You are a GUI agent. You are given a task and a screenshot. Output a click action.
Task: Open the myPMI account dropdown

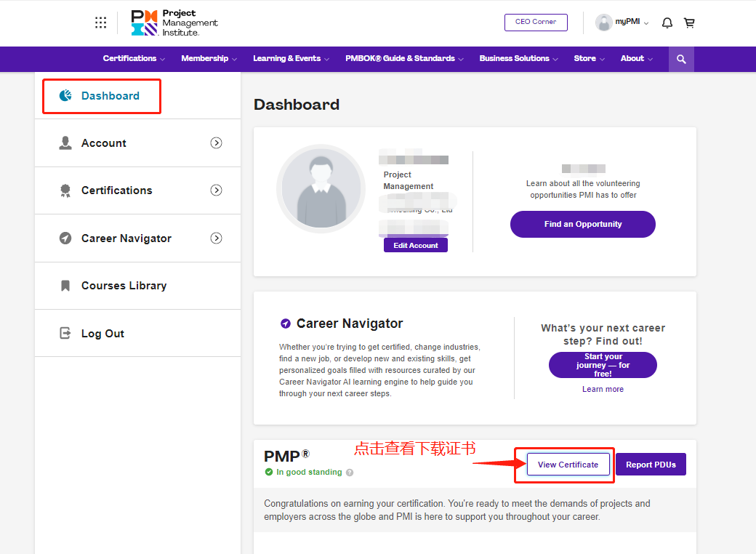pos(622,23)
